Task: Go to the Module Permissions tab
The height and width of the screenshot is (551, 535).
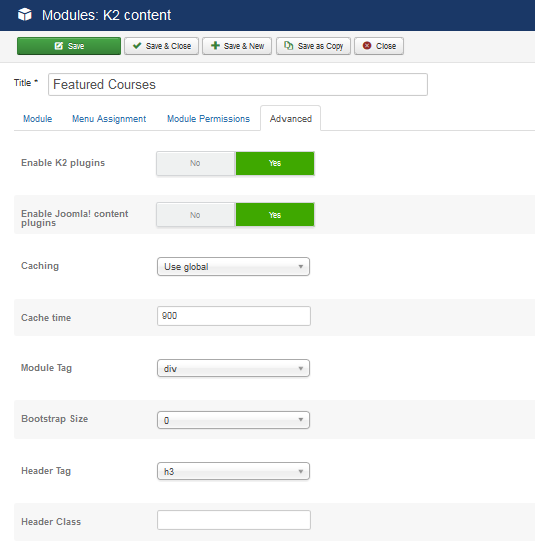Action: coord(208,119)
